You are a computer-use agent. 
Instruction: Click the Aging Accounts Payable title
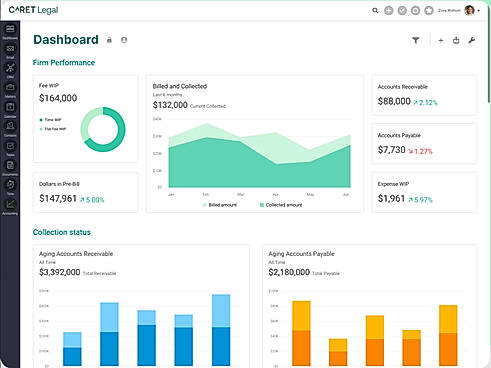pyautogui.click(x=301, y=254)
